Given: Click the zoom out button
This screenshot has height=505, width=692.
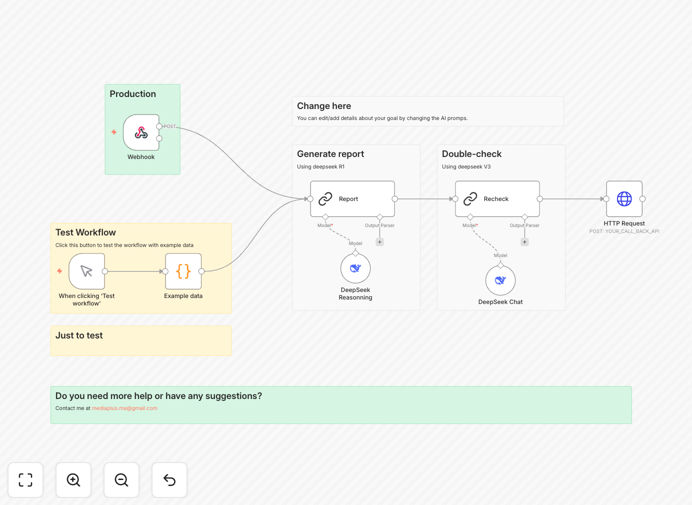Looking at the screenshot, I should tap(121, 480).
